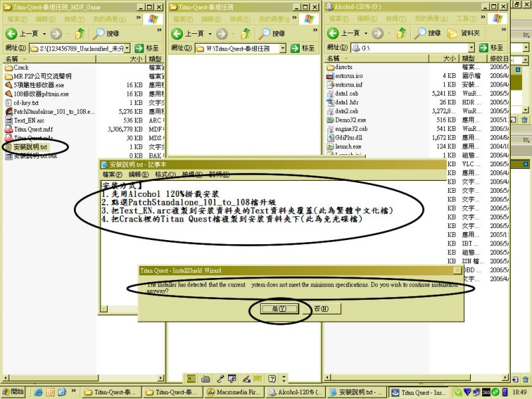
Task: Click horizontal scrollbar in Alcohol-120% window
Action: 417,377
